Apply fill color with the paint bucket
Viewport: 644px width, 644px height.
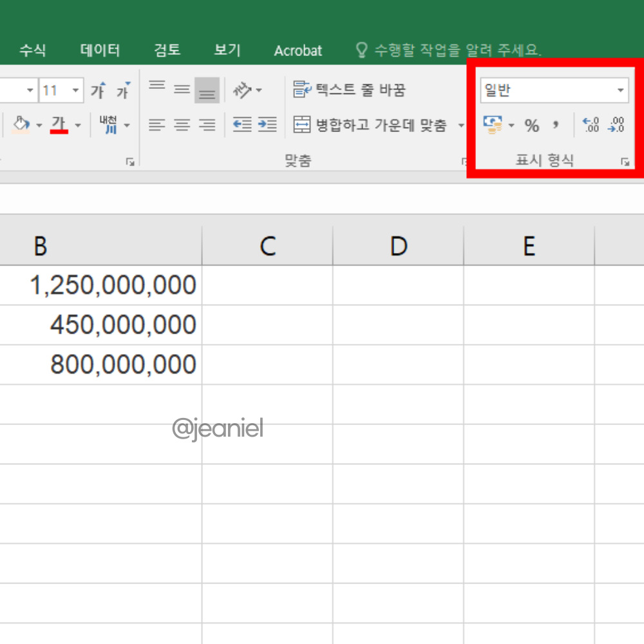coord(21,124)
